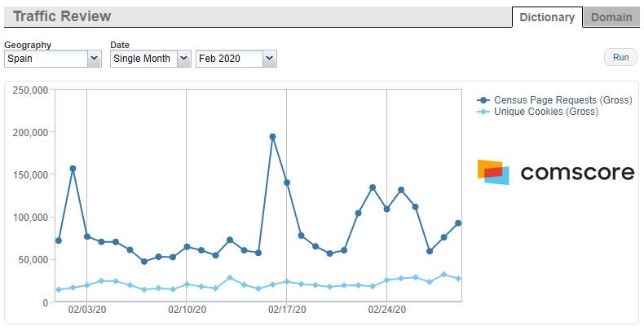Expand the Geography dropdown showing Spain
The image size is (644, 335).
(x=52, y=59)
